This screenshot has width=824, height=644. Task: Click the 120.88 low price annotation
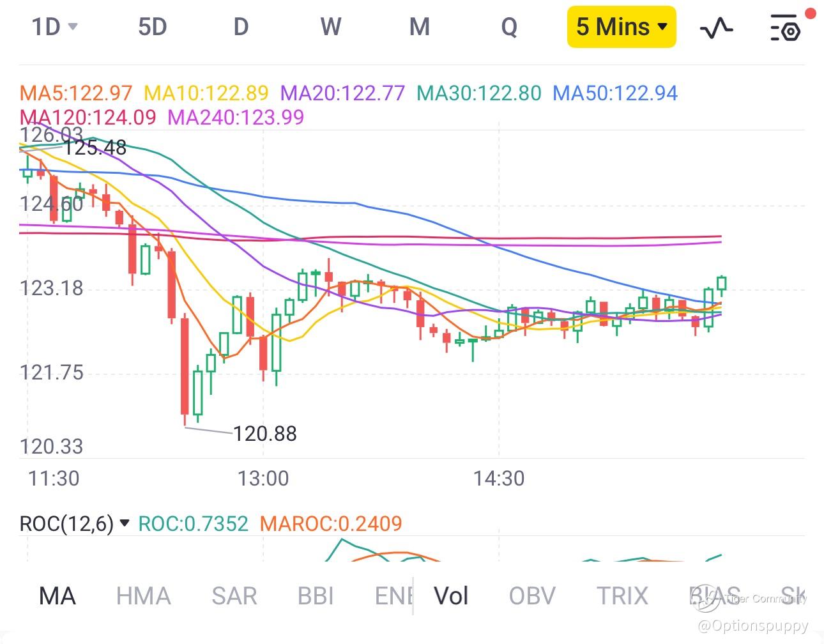pos(264,434)
